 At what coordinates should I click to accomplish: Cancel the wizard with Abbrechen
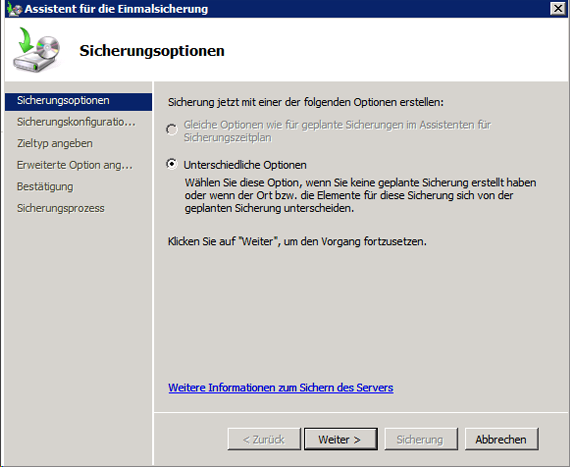point(502,439)
